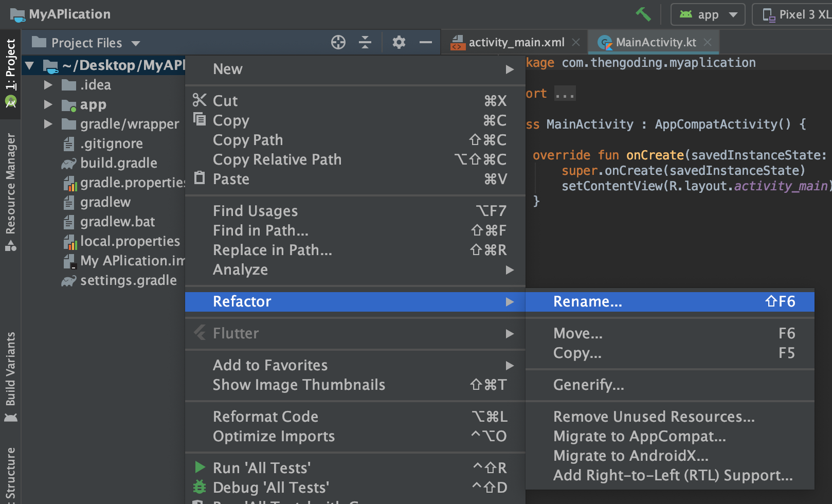Choose Find Usages
The width and height of the screenshot is (832, 504).
click(355, 211)
